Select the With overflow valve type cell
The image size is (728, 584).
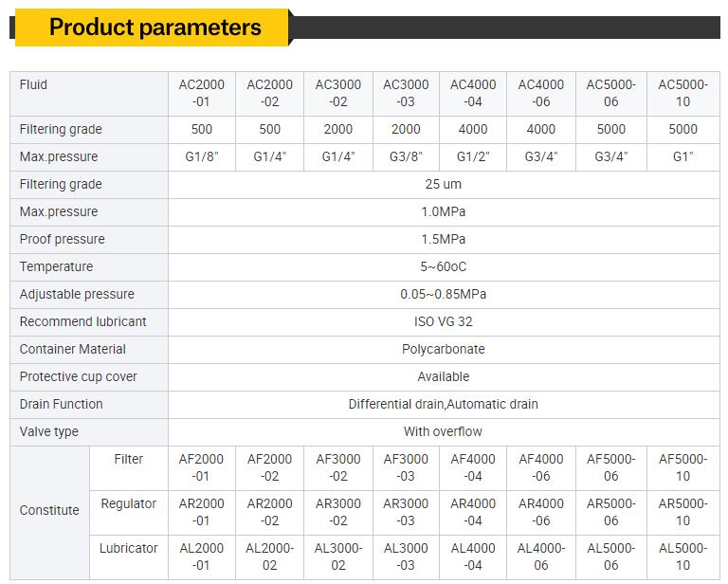pyautogui.click(x=444, y=431)
